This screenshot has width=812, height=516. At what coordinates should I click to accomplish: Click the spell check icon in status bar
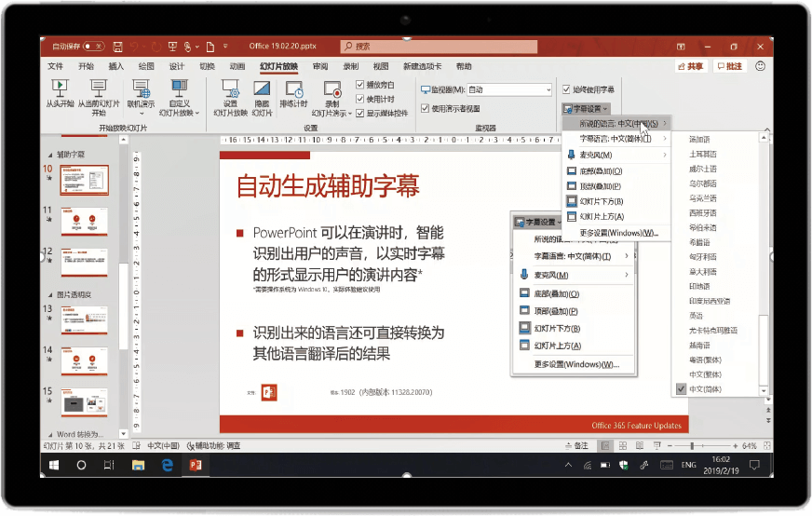136,445
